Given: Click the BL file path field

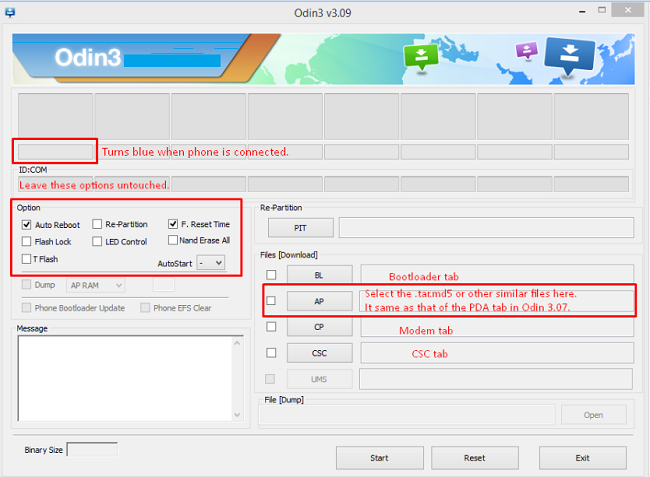Looking at the screenshot, I should coord(497,276).
